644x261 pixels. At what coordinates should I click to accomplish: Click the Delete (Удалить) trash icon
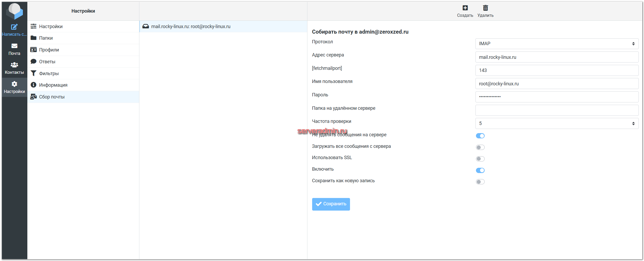click(x=485, y=8)
